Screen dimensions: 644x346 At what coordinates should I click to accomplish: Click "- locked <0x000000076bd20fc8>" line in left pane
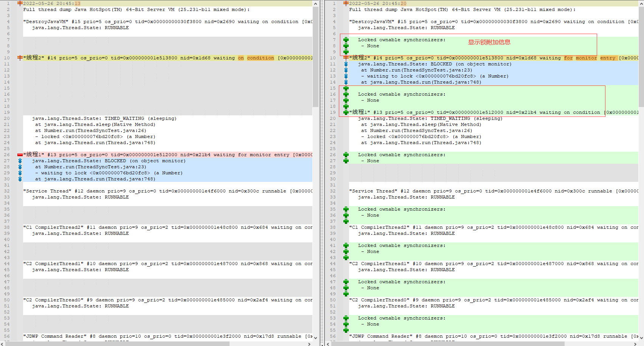pos(95,137)
